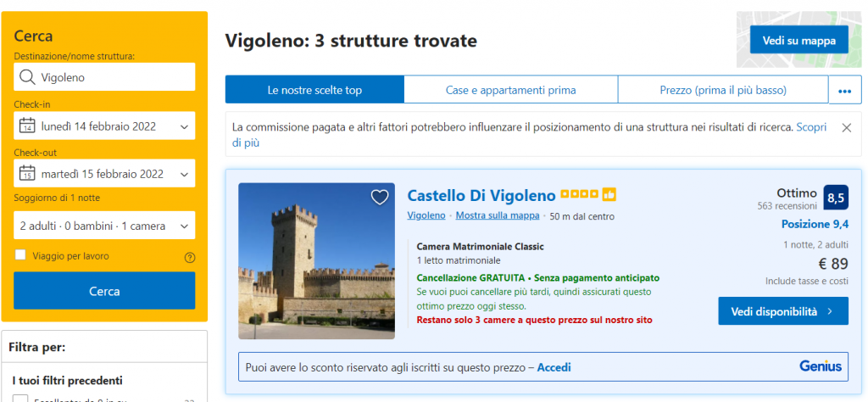868x402 pixels.
Task: Click the 8,5 review score badge
Action: tap(835, 198)
